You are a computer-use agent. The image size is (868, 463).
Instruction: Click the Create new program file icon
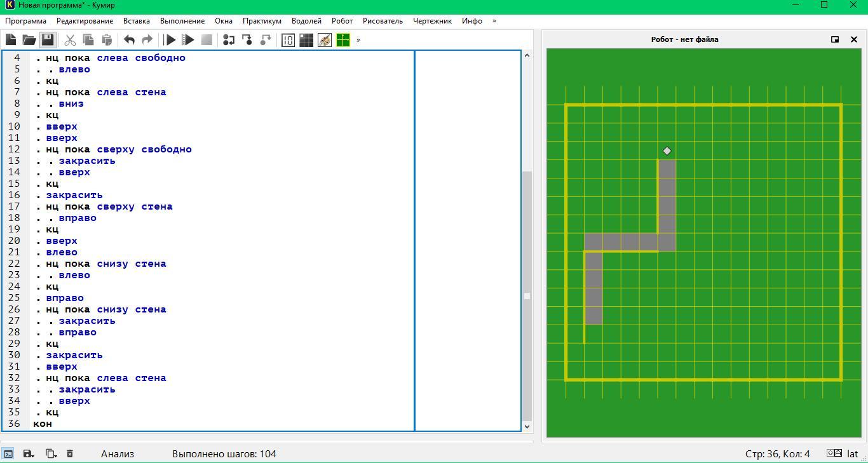(x=11, y=40)
